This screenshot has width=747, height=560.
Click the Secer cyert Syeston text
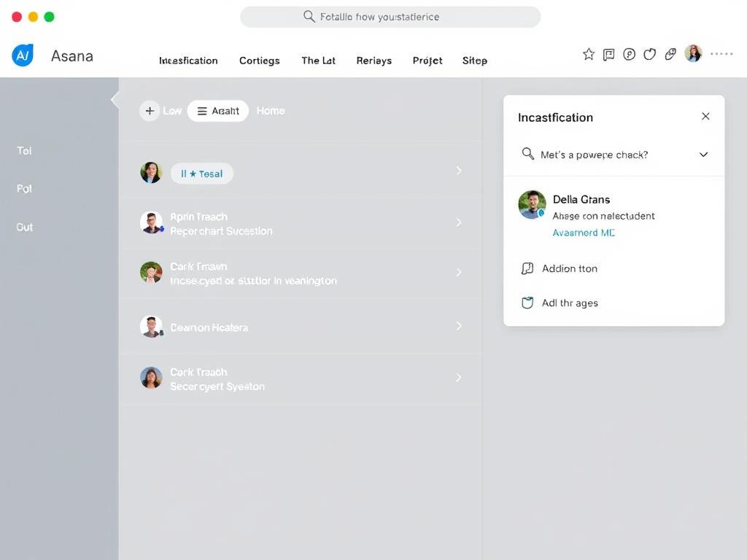217,386
